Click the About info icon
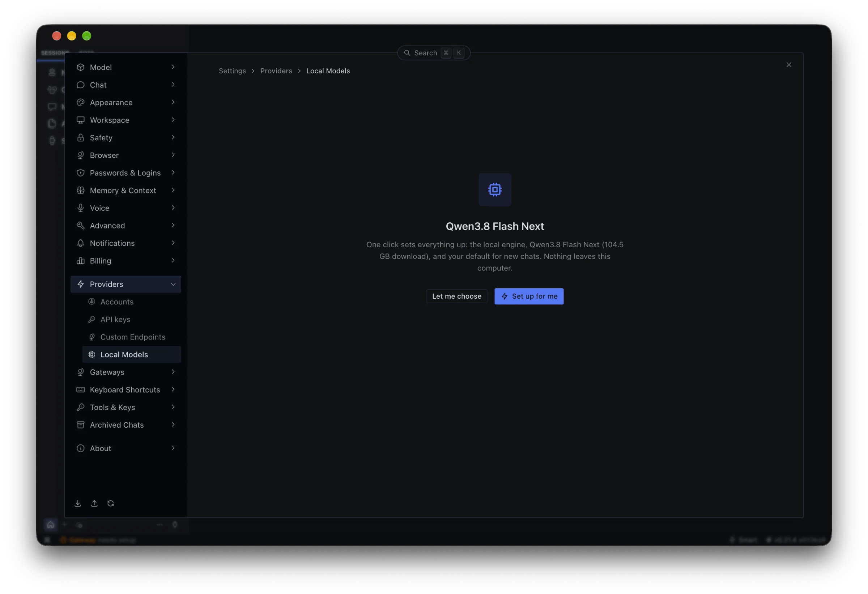Viewport: 868px width, 594px height. 80,448
